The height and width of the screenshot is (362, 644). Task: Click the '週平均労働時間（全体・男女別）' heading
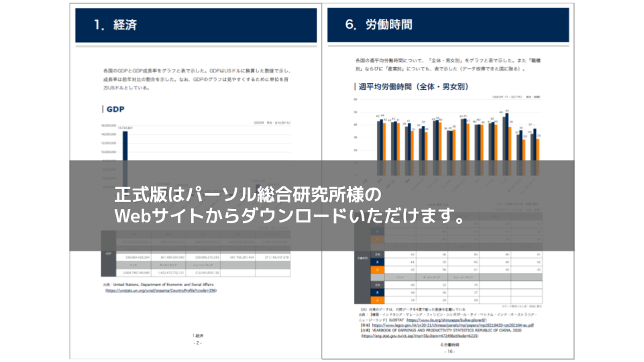tap(411, 86)
